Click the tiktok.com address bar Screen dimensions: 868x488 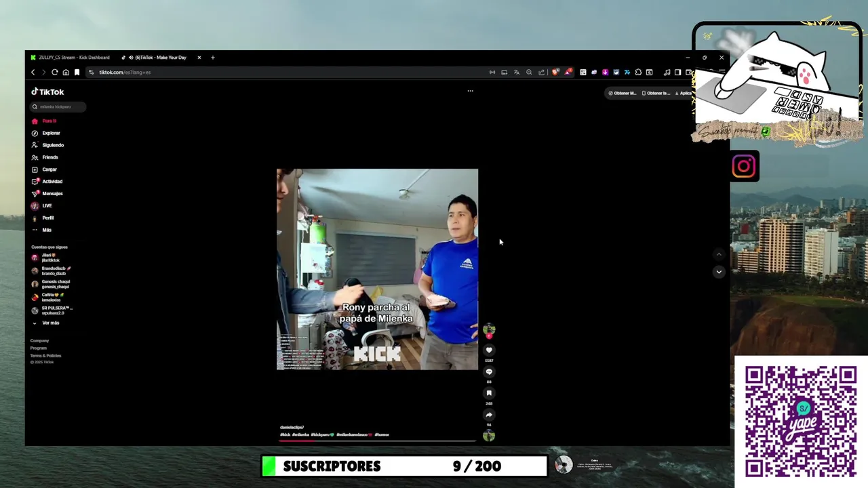pos(285,72)
